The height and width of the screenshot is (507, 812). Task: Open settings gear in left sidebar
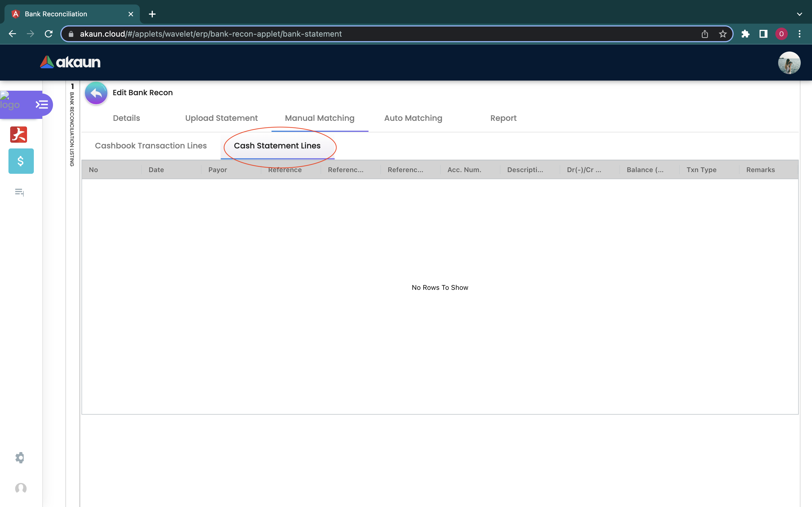coord(20,457)
